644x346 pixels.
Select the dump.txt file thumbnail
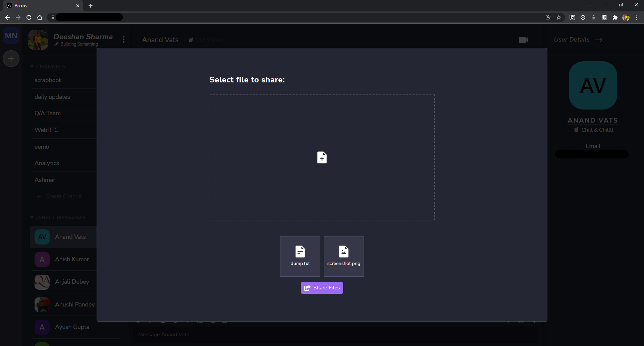(300, 256)
